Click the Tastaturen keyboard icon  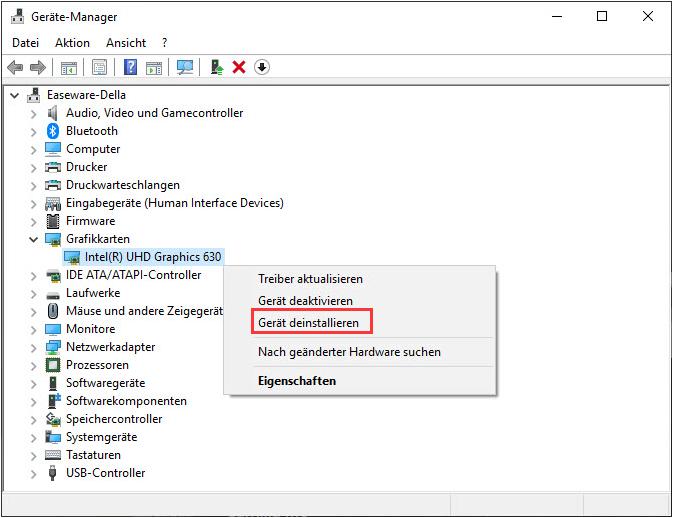[x=53, y=455]
